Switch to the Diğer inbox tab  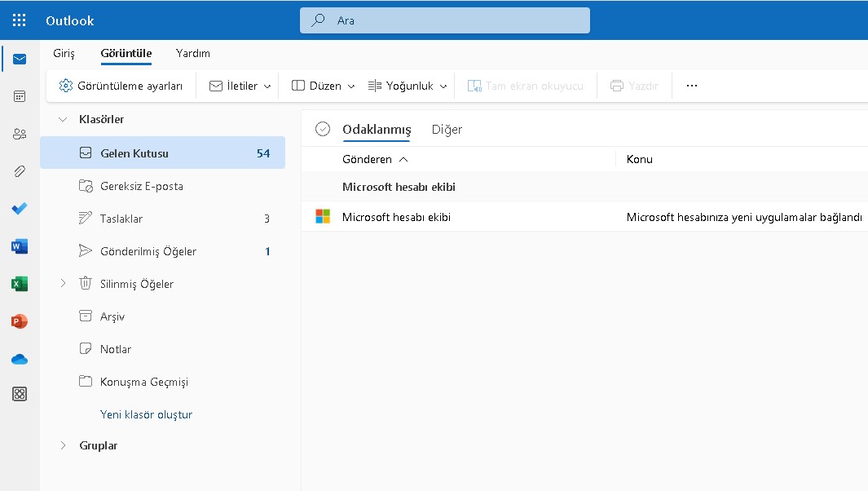click(447, 129)
